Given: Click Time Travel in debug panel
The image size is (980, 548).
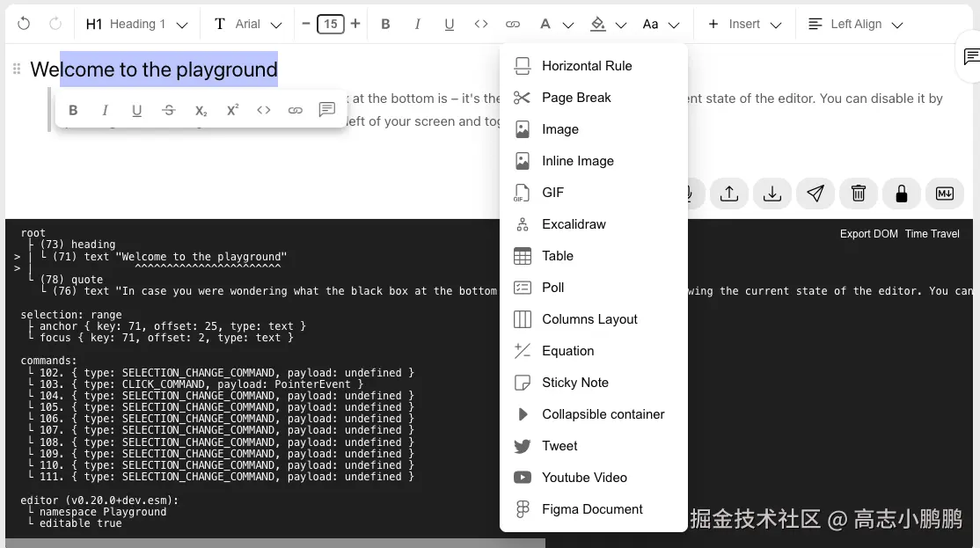Looking at the screenshot, I should (x=932, y=234).
